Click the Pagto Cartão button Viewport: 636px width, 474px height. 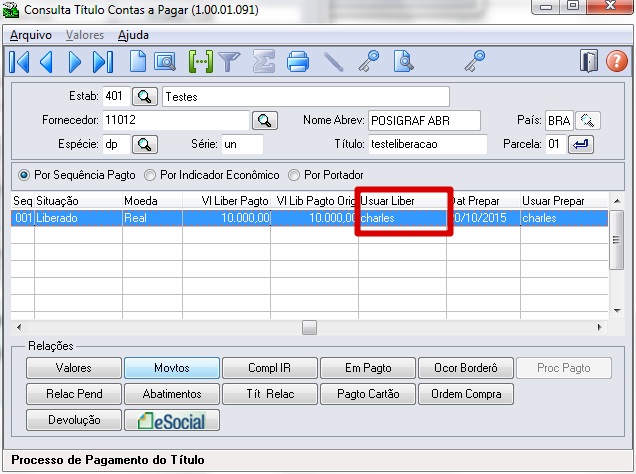(368, 394)
